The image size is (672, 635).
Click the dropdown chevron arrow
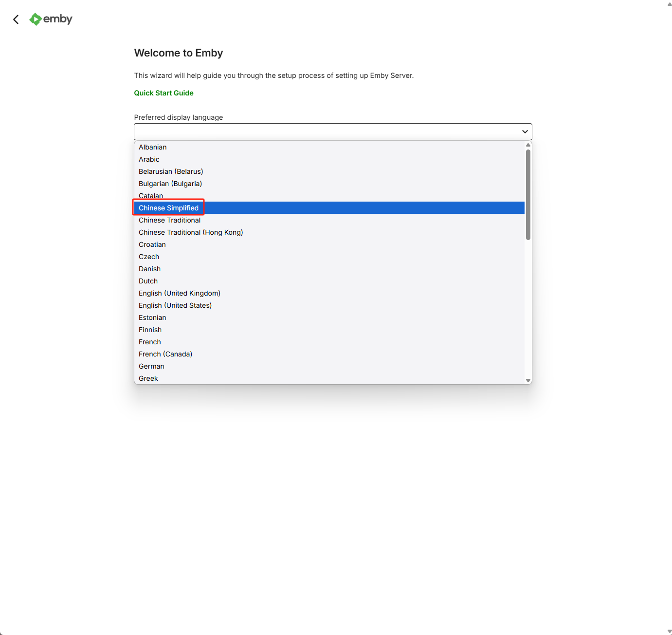(525, 131)
